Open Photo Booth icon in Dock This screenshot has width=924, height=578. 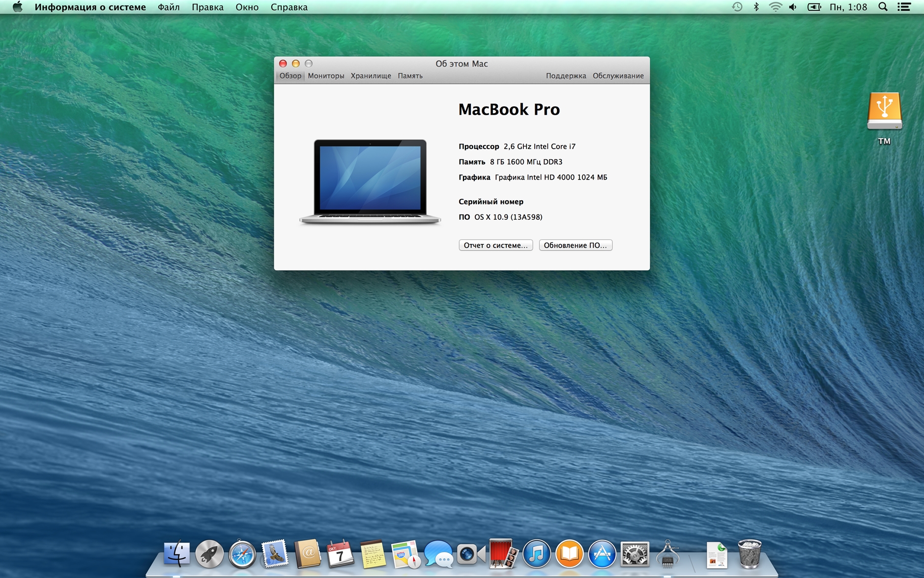503,554
